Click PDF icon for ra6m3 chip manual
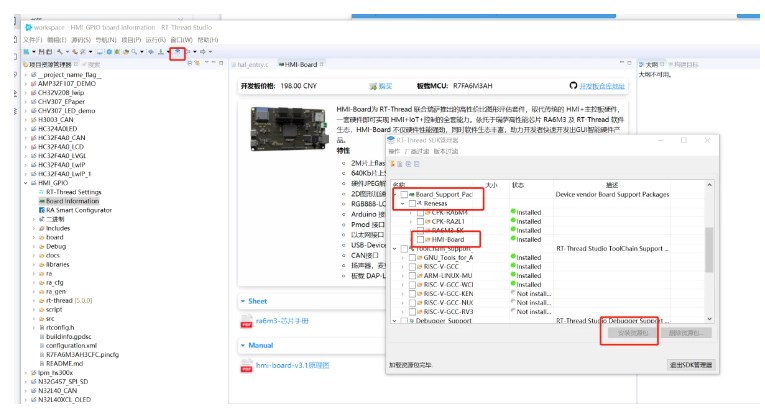Image resolution: width=765 pixels, height=409 pixels. tap(246, 322)
